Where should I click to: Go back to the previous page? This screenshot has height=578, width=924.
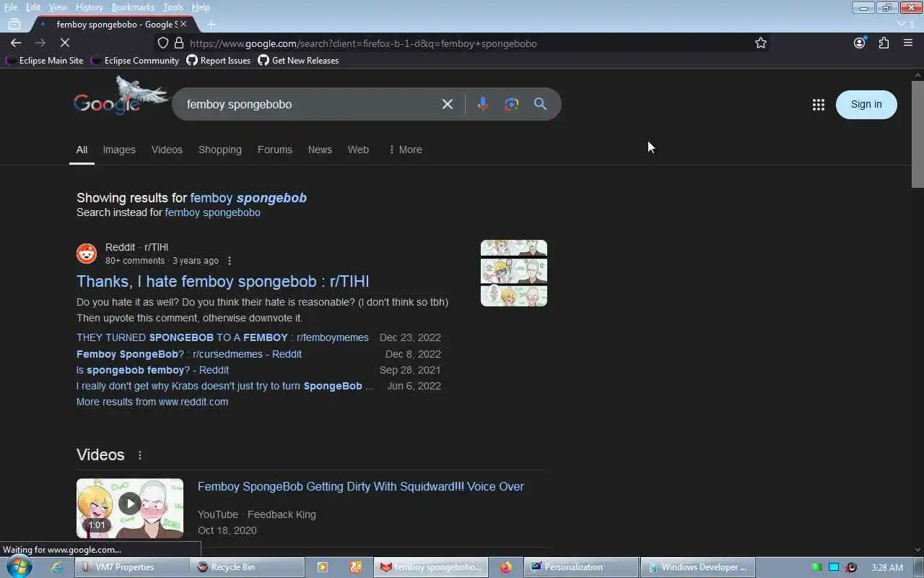click(x=16, y=43)
